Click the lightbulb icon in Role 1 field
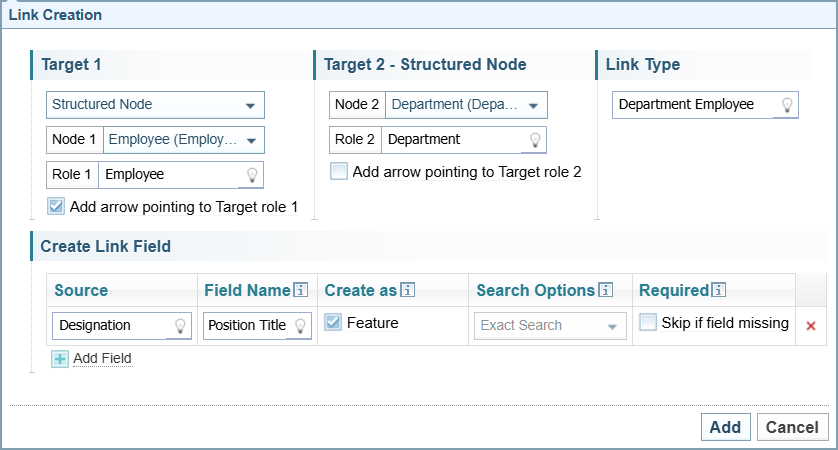The width and height of the screenshot is (838, 450). 252,174
